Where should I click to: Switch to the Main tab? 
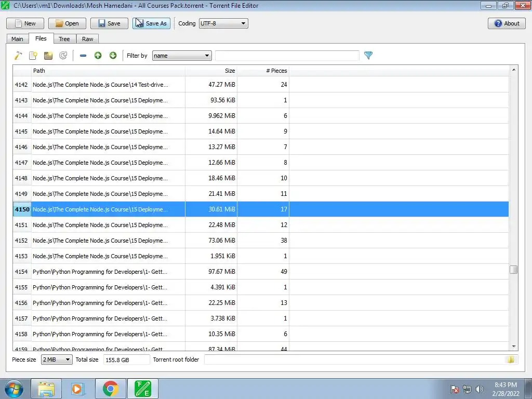point(17,39)
